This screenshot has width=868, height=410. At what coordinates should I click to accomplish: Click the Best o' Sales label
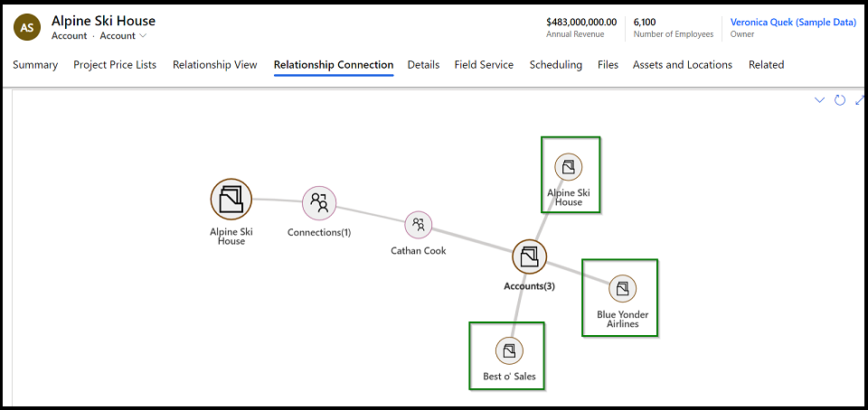point(509,377)
